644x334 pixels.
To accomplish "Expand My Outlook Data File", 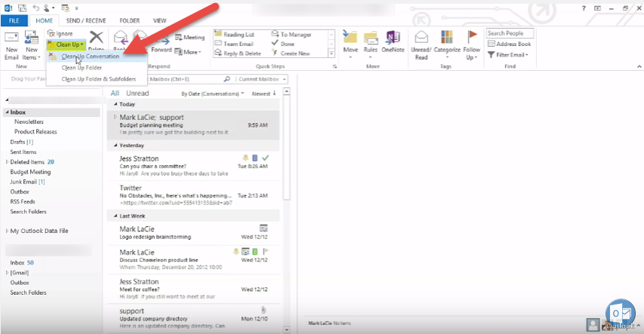I will (x=7, y=231).
